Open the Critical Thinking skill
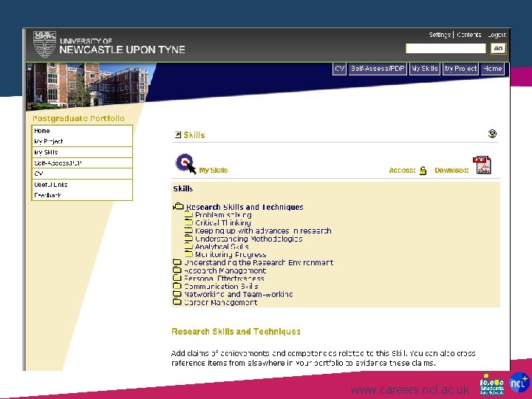Image resolution: width=532 pixels, height=399 pixels. [223, 222]
